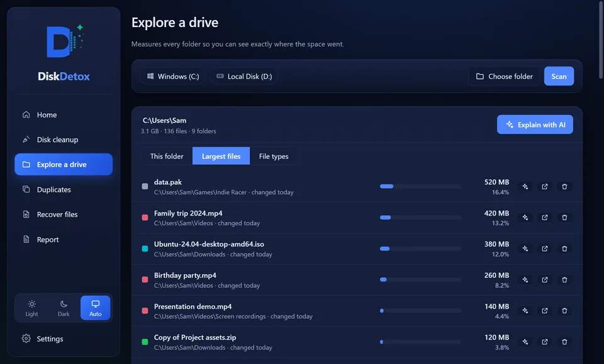Open Settings in the sidebar
This screenshot has height=364, width=604.
(64, 339)
